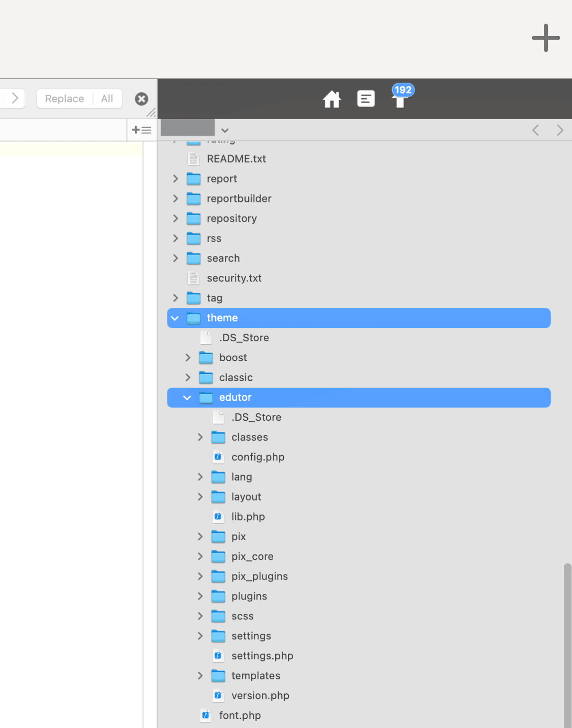Click the version.php PHP file icon
This screenshot has width=572, height=728.
(x=218, y=695)
